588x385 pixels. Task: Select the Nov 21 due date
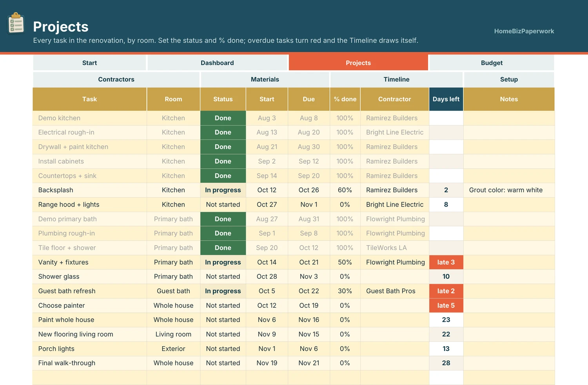tap(309, 363)
